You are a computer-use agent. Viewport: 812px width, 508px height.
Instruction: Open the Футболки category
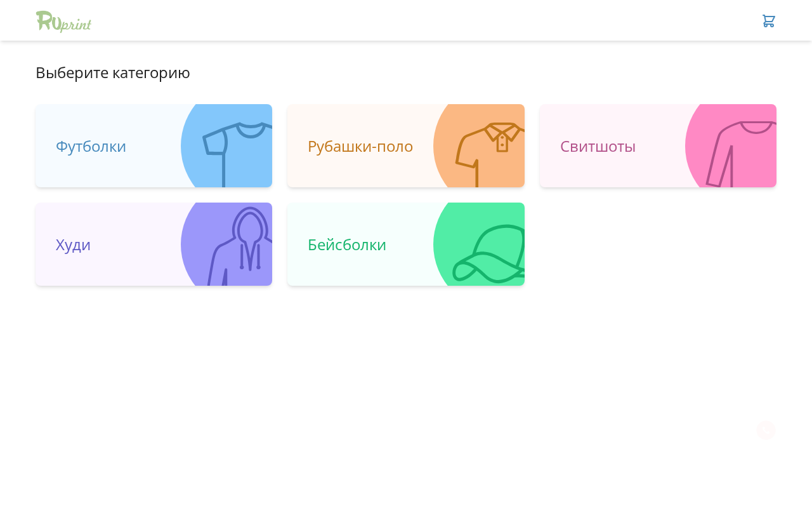point(91,146)
